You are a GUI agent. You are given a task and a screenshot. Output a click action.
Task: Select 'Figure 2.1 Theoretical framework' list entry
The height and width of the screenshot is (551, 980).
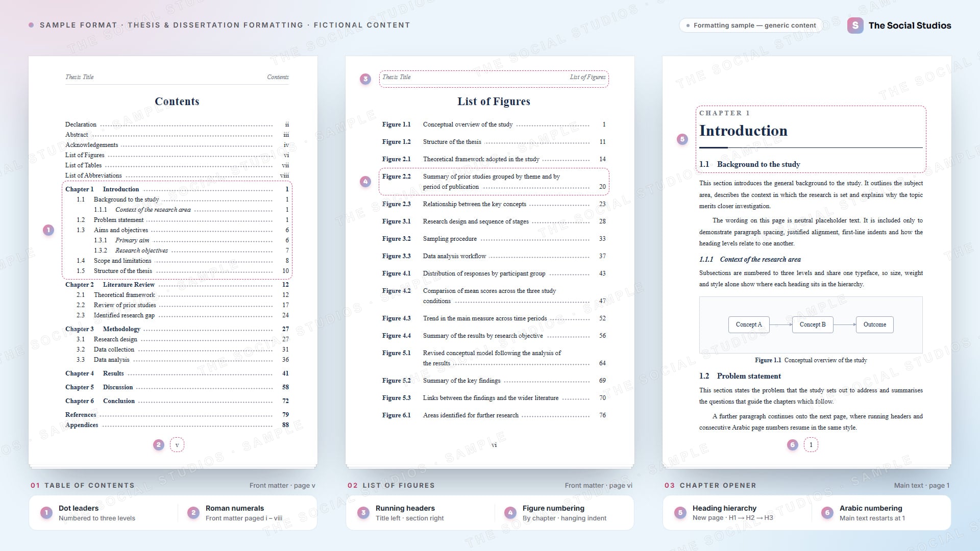click(494, 159)
